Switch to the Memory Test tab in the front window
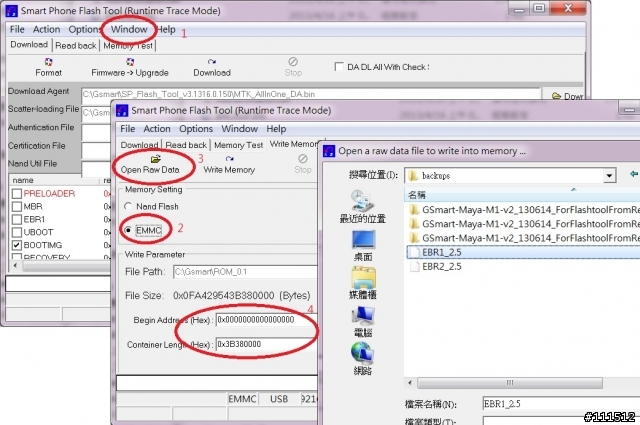Screen dimensions: 640x425 click(238, 145)
